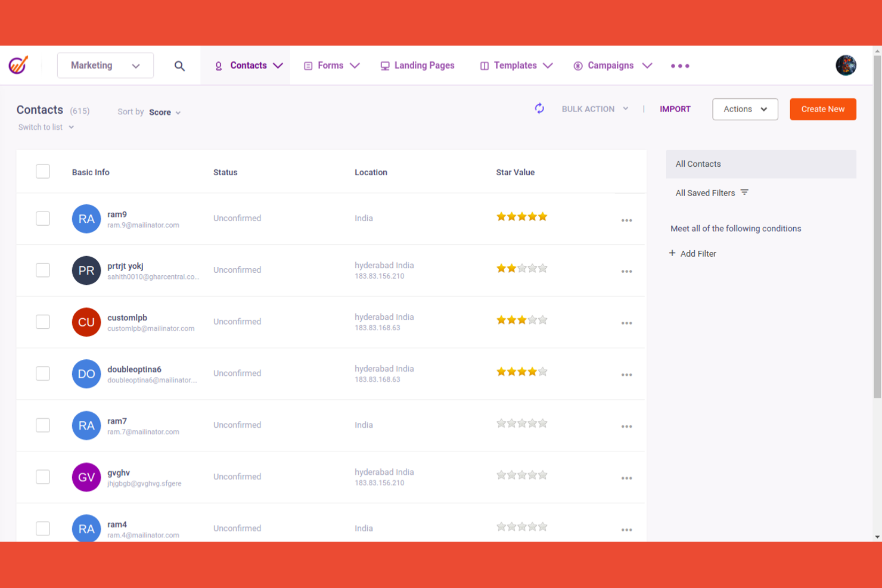Refresh the contacts list using the sync icon
Image resolution: width=882 pixels, height=588 pixels.
click(x=539, y=109)
